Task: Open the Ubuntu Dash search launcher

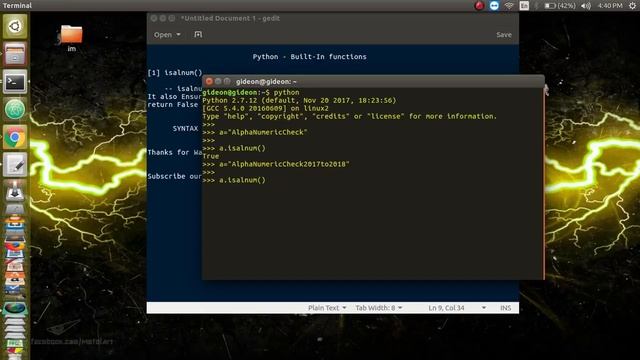Action: click(15, 27)
